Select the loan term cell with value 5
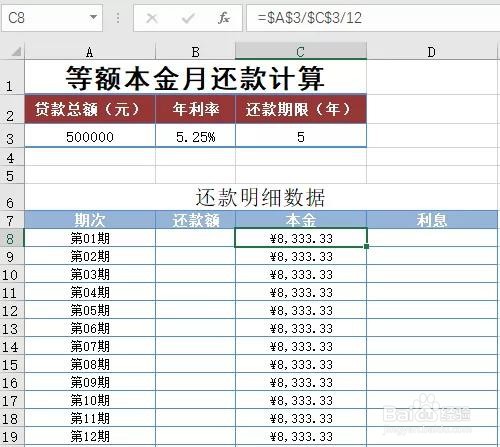The image size is (500, 447). 301,136
